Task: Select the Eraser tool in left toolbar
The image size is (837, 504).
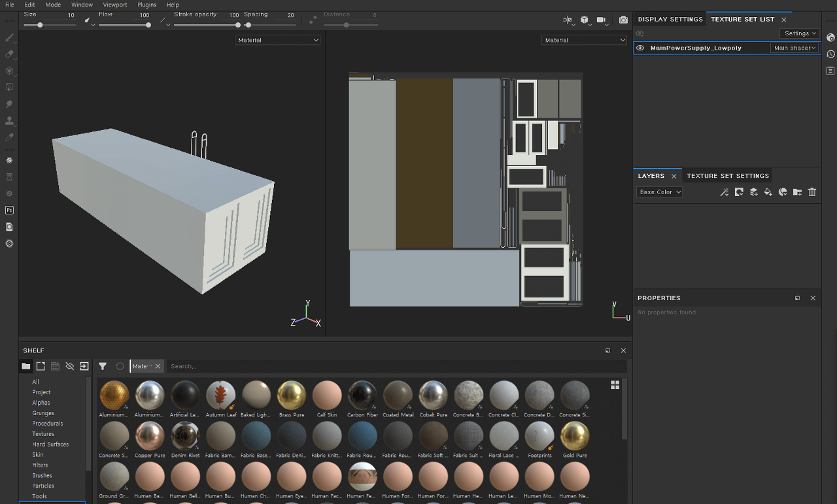Action: (x=9, y=54)
